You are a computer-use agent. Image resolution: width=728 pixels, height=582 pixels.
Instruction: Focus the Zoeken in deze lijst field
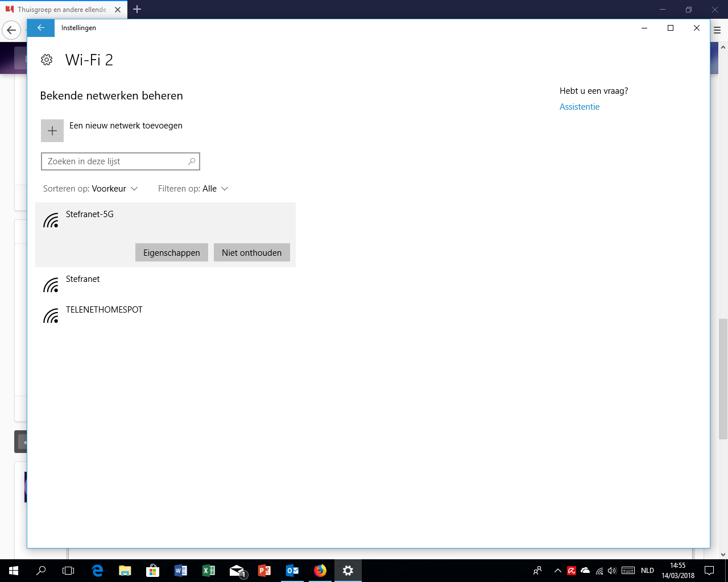(121, 161)
